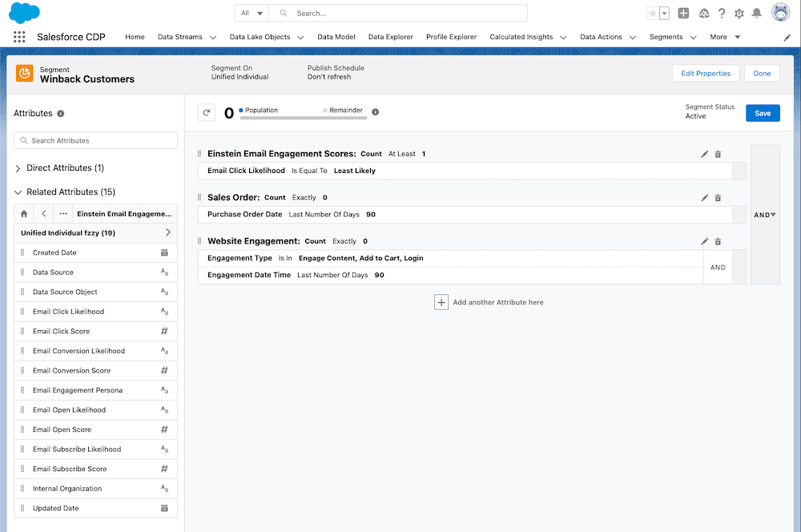Go to the Profile Explorer tab
The height and width of the screenshot is (532, 801).
(x=451, y=37)
